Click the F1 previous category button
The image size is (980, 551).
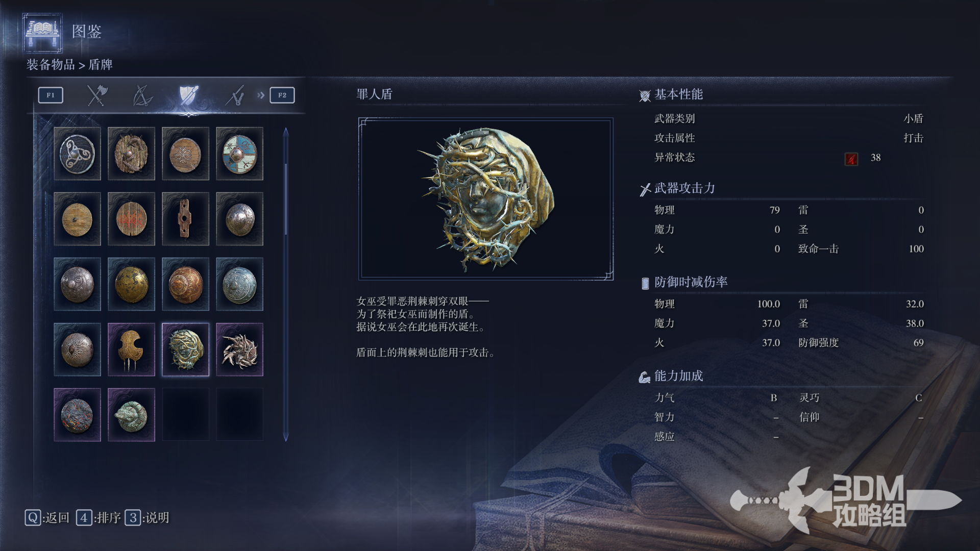tap(51, 95)
